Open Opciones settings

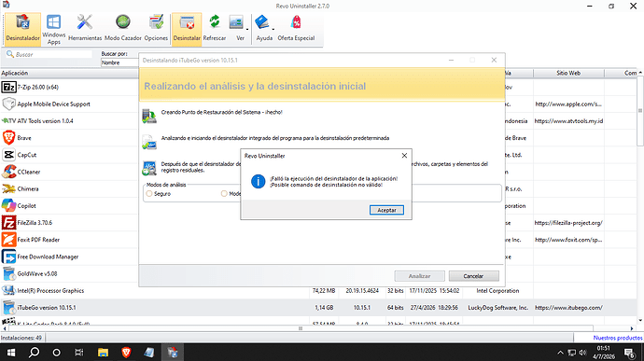click(x=156, y=28)
